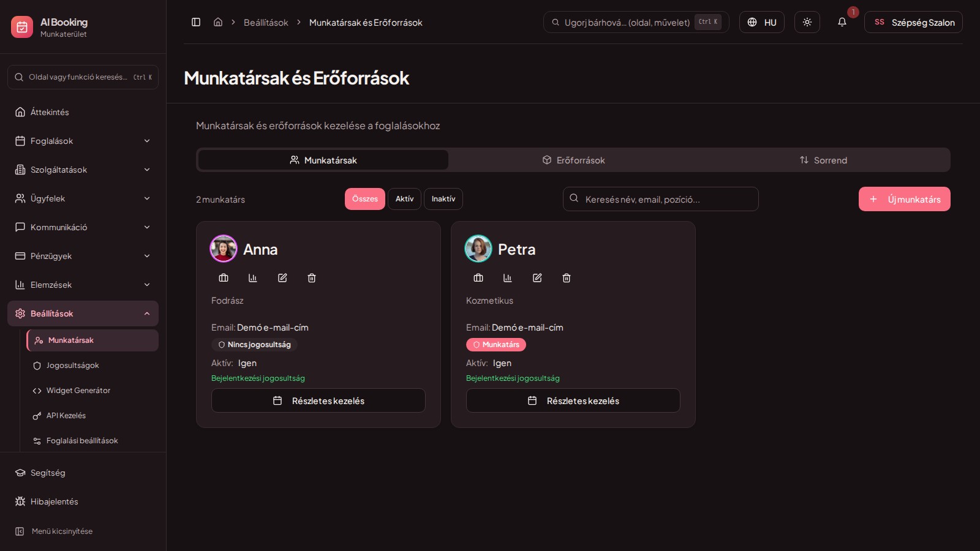Delete Anna with trash icon

point(312,278)
